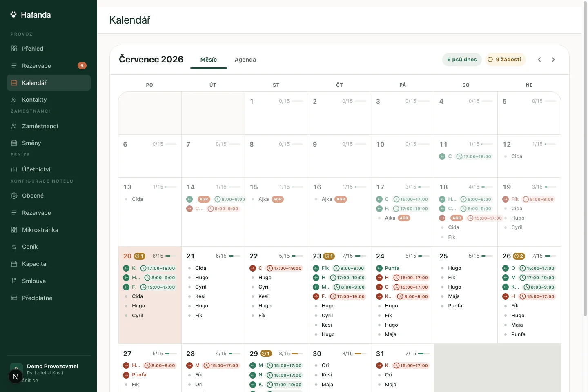Viewport: 588px width, 392px height.
Task: Click the Smlouva document icon
Action: pyautogui.click(x=14, y=281)
